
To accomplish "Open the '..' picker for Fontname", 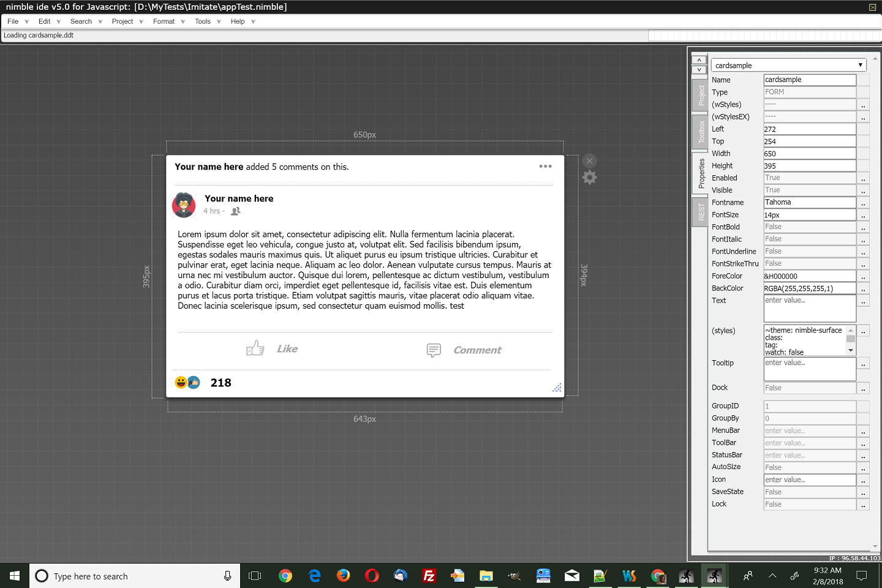I will 863,203.
